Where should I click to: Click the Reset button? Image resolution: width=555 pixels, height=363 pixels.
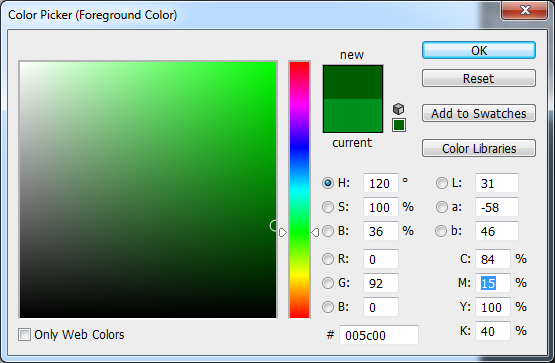479,78
